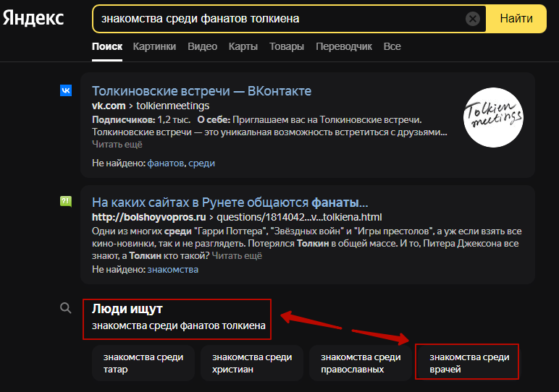Viewport: 559px width, 392px height.
Task: Open На каких сайтах в Рунете result
Action: pyautogui.click(x=230, y=203)
